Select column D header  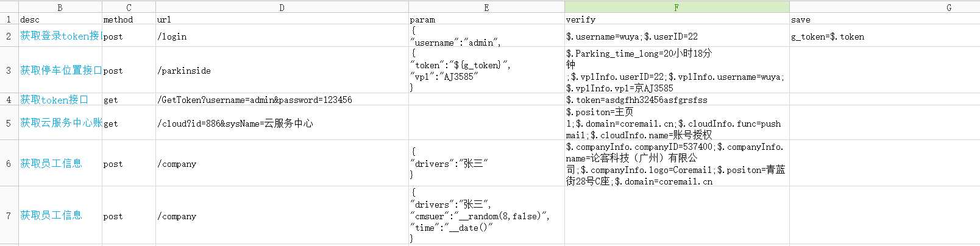[x=282, y=7]
